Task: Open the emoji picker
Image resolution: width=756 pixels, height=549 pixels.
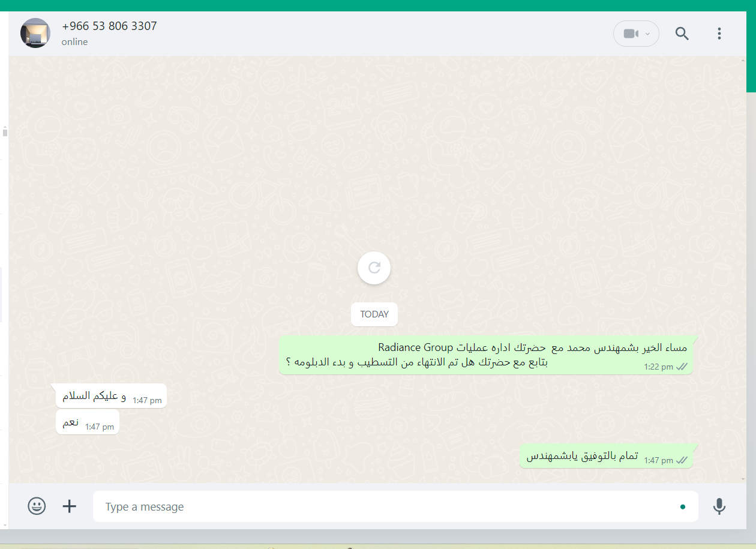Action: [x=37, y=506]
